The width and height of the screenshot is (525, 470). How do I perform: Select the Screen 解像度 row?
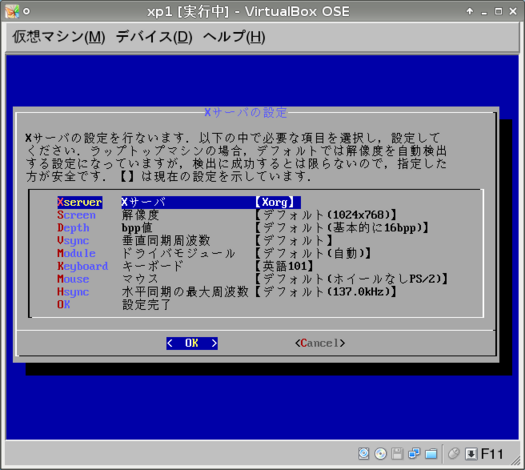227,215
